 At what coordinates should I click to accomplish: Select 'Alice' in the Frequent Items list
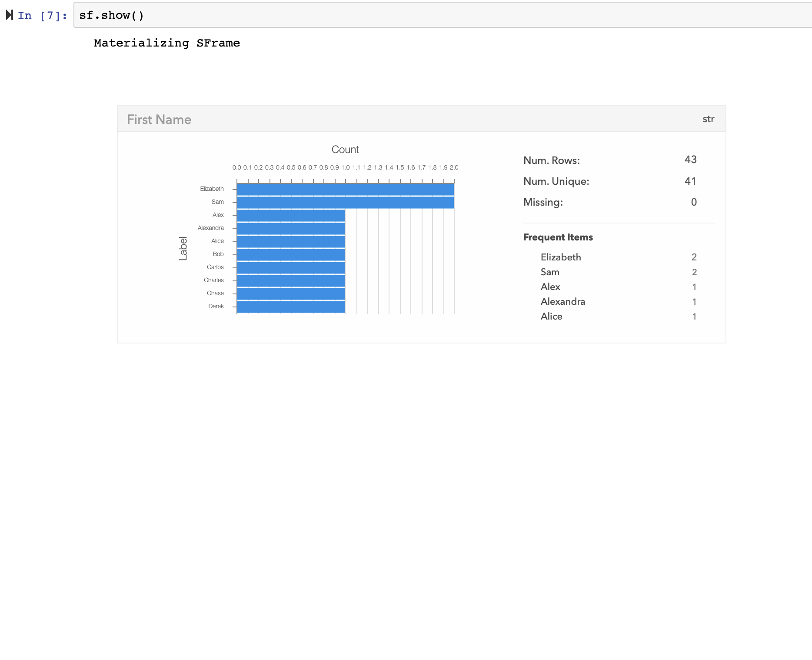pos(551,316)
